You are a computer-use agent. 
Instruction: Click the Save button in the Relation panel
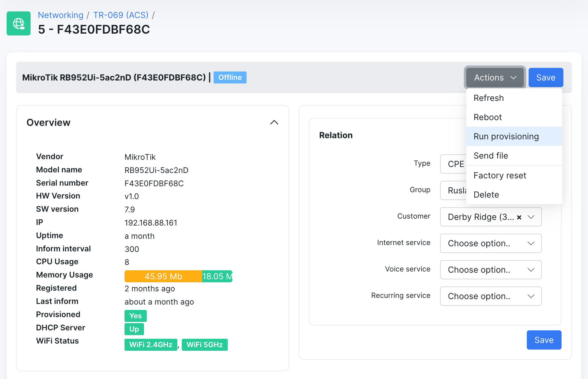(x=544, y=340)
